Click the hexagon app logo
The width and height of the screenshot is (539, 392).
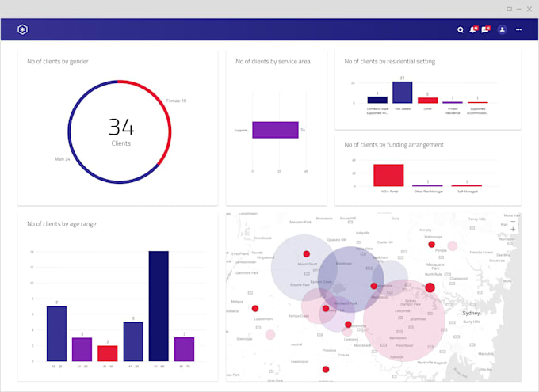tap(23, 29)
